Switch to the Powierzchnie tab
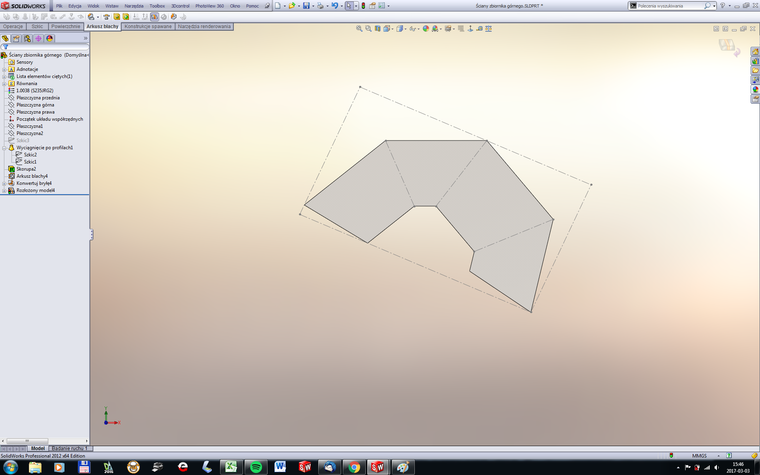 coord(65,26)
